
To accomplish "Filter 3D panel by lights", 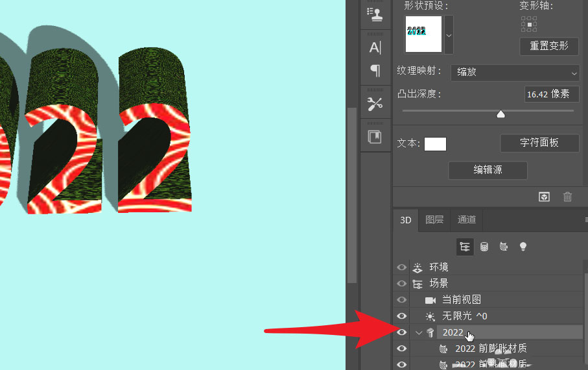I will click(x=523, y=247).
